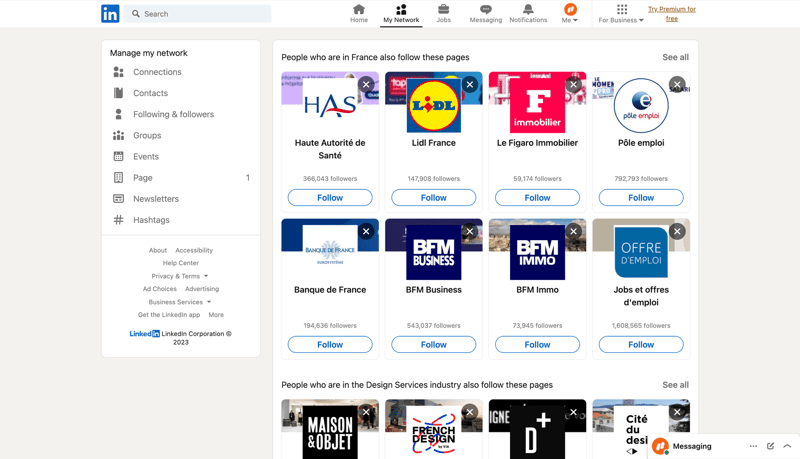Click Get the LinkedIn app link
The height and width of the screenshot is (459, 800).
[169, 315]
